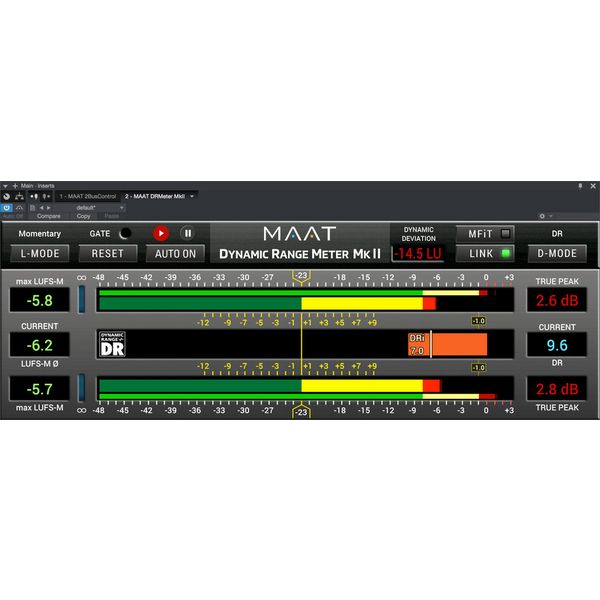This screenshot has width=600, height=600.
Task: Click the upper blue vertical slider
Action: click(x=82, y=299)
